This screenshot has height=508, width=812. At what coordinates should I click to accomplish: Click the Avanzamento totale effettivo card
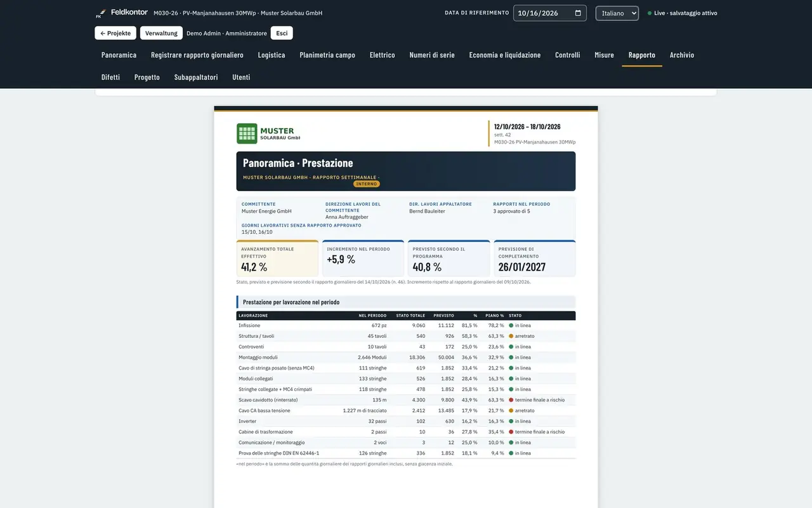(x=277, y=258)
